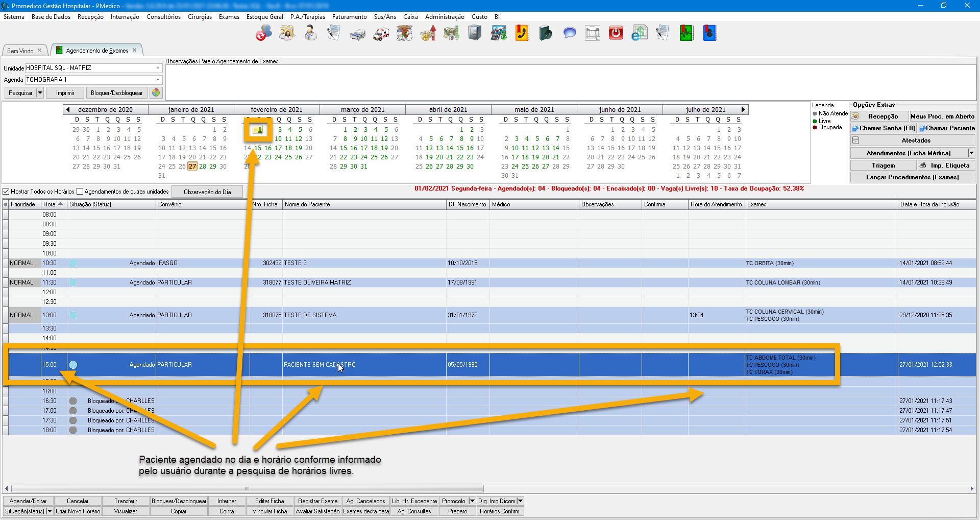
Task: Click the red power button icon
Action: click(616, 34)
